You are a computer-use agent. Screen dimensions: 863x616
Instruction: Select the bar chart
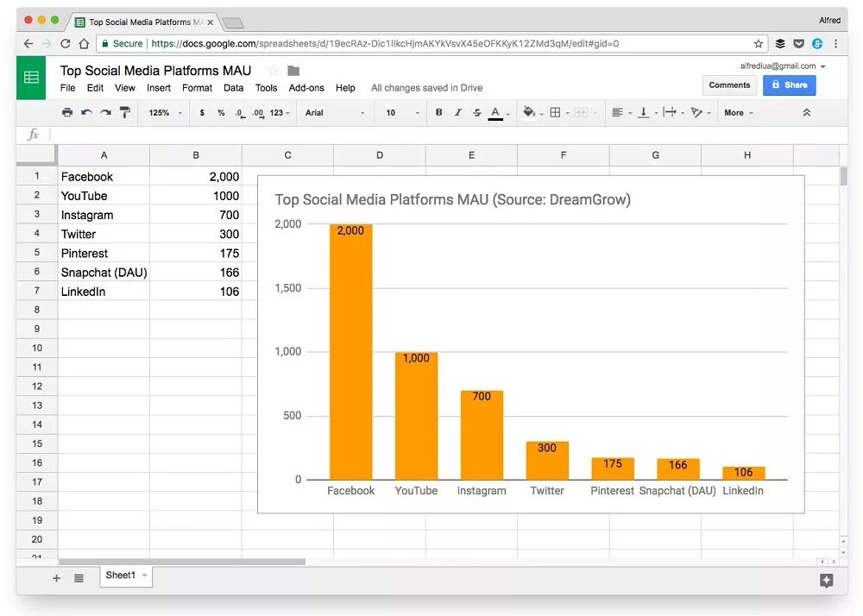[531, 344]
